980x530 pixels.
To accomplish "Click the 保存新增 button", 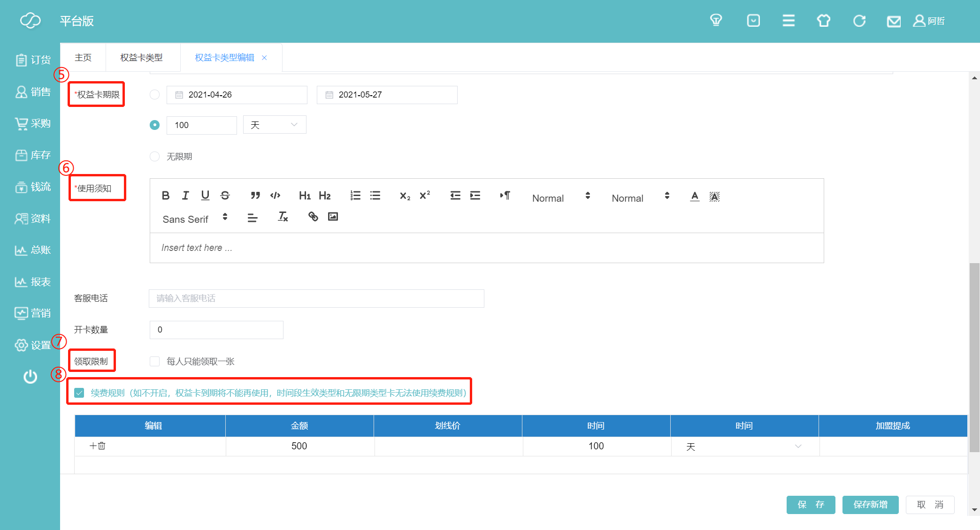I will point(870,505).
